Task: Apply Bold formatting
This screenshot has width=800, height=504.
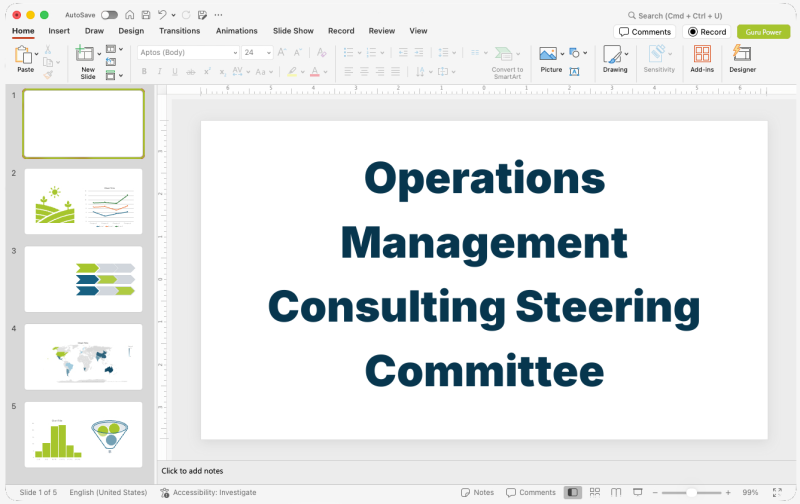Action: click(x=144, y=72)
